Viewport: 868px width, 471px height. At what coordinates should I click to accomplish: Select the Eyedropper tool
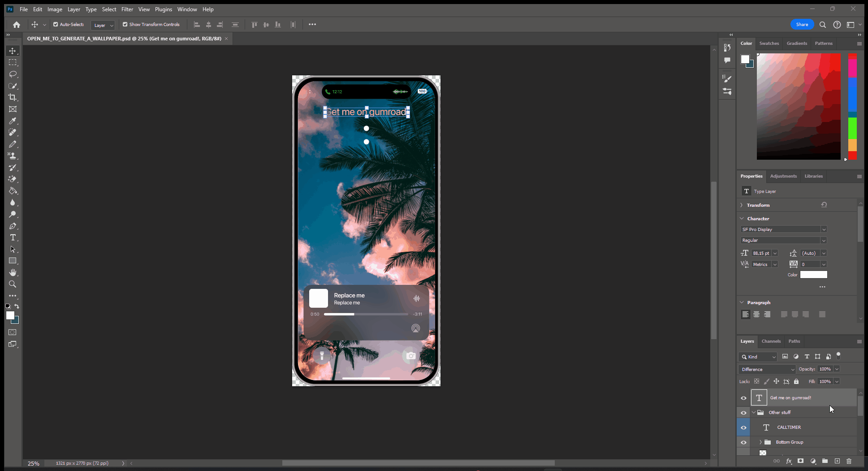point(13,121)
